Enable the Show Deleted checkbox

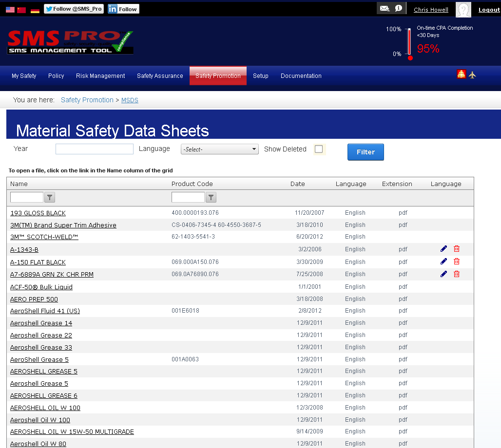(319, 149)
